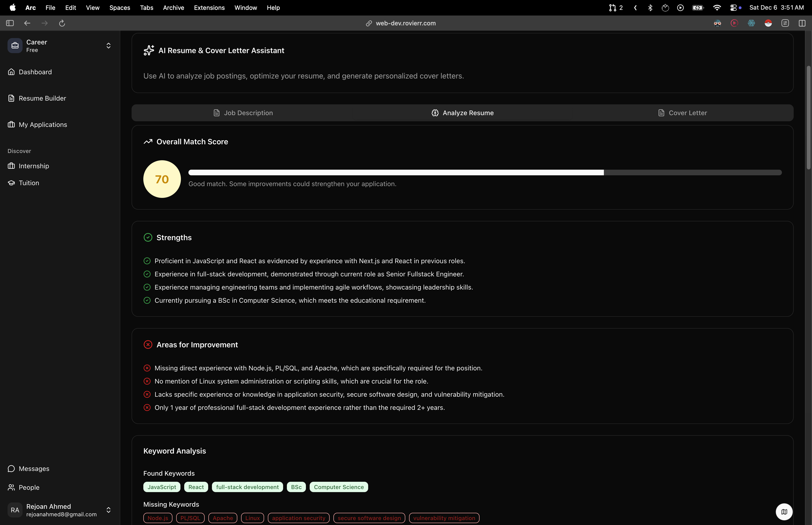Image resolution: width=812 pixels, height=525 pixels.
Task: Expand the Career Free workspace switcher
Action: pyautogui.click(x=108, y=46)
